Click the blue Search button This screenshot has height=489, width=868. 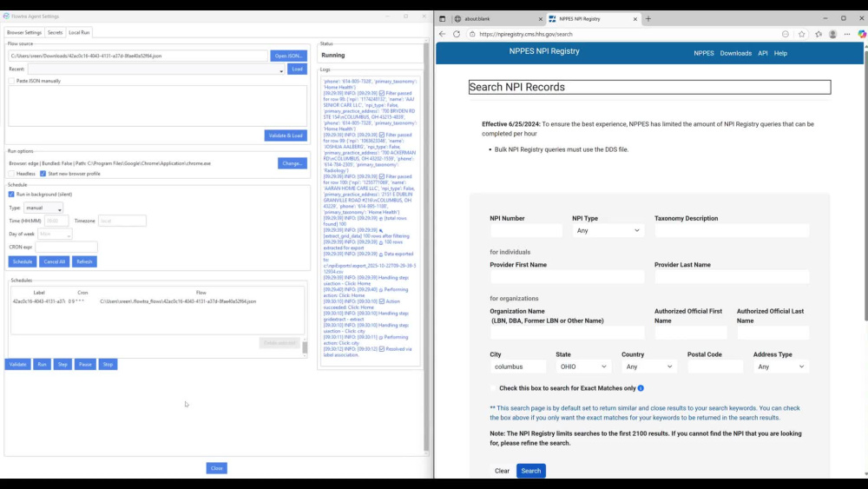click(531, 471)
